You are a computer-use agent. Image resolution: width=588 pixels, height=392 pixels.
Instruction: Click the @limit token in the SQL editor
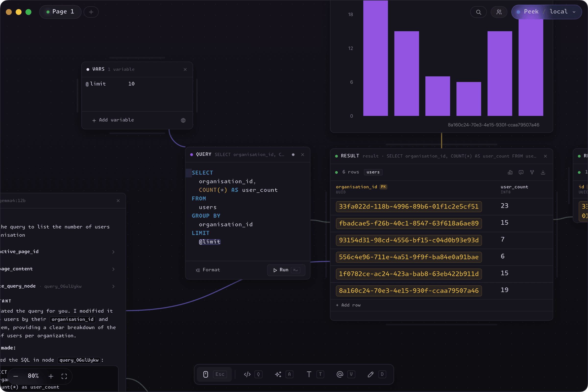pyautogui.click(x=209, y=242)
